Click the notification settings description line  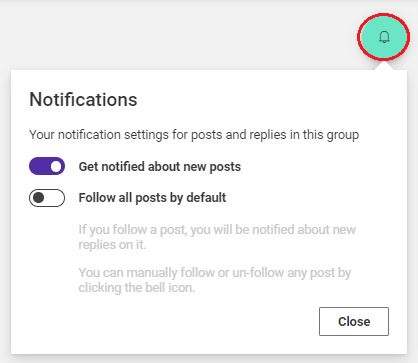194,135
